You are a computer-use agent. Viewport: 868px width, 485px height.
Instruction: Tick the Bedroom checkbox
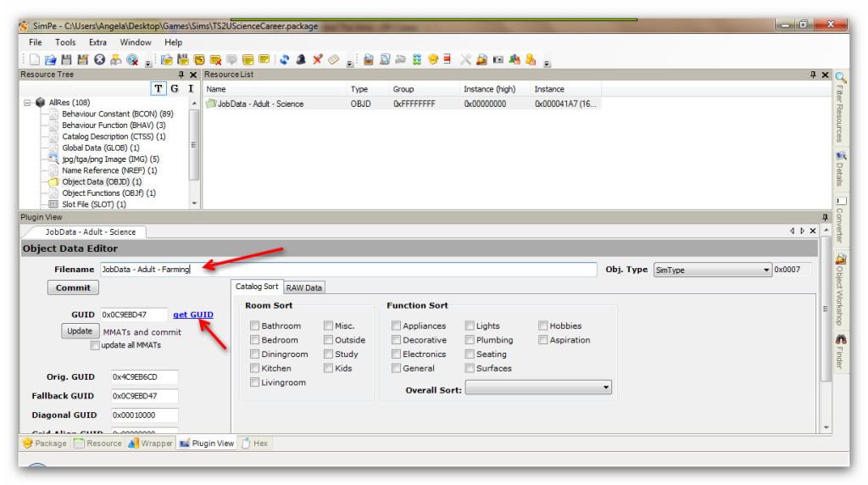[254, 339]
